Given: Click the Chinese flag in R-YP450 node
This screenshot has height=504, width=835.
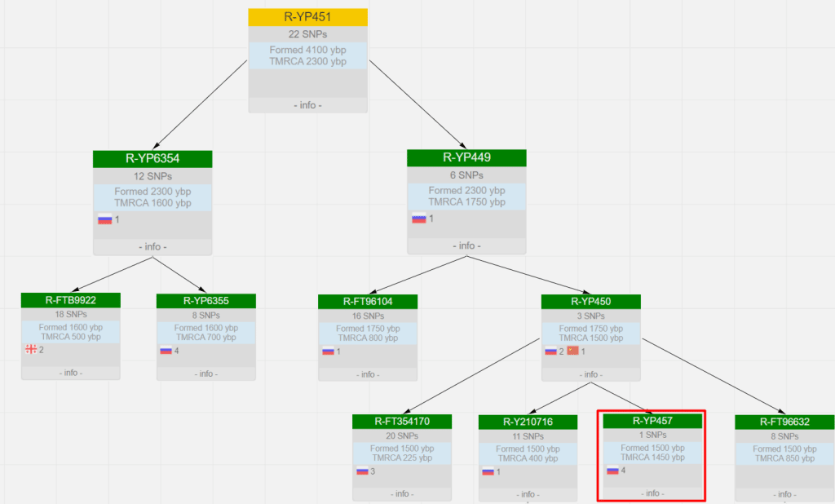Looking at the screenshot, I should click(x=572, y=351).
